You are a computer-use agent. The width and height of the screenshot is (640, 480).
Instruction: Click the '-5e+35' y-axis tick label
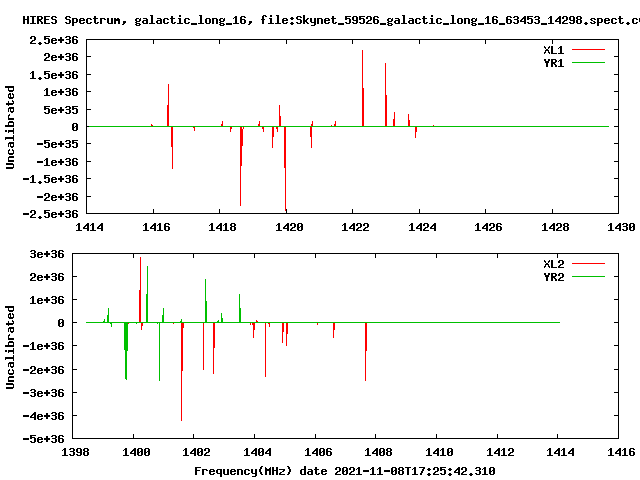[x=57, y=144]
